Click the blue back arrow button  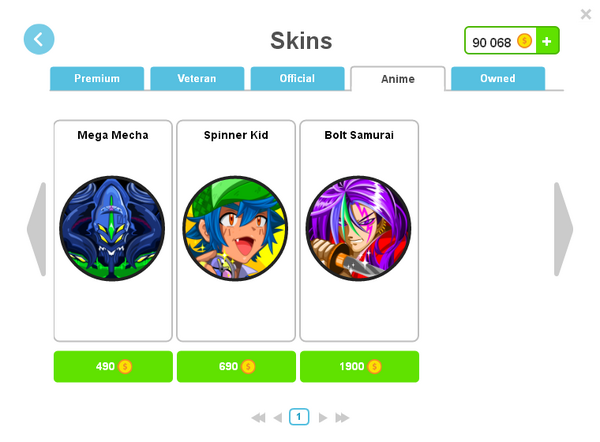tap(39, 39)
